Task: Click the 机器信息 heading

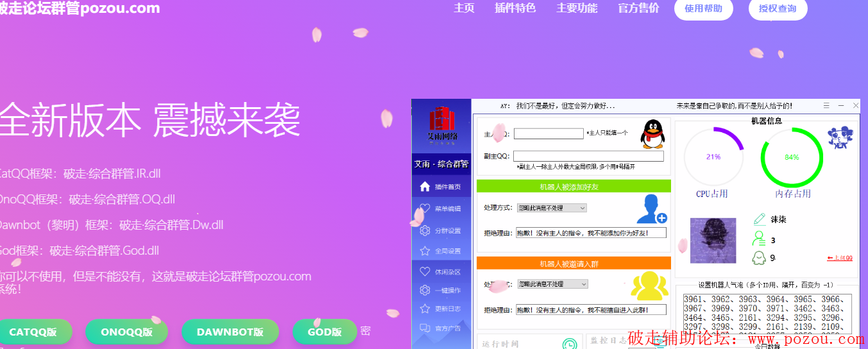Action: [x=766, y=120]
